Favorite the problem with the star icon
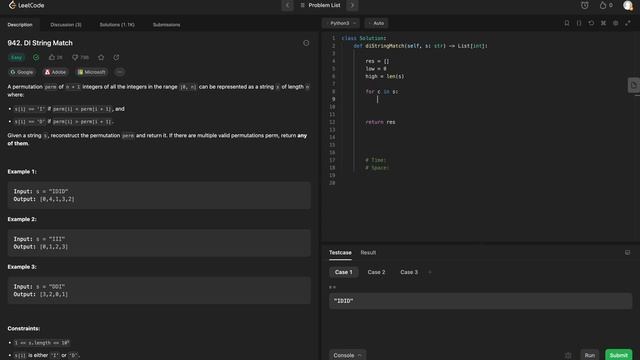Screen dimensions: 640x360 point(101,58)
